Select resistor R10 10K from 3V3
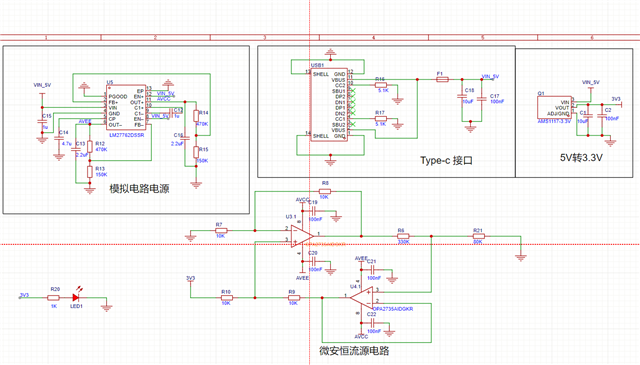This screenshot has height=365, width=640. click(x=227, y=298)
